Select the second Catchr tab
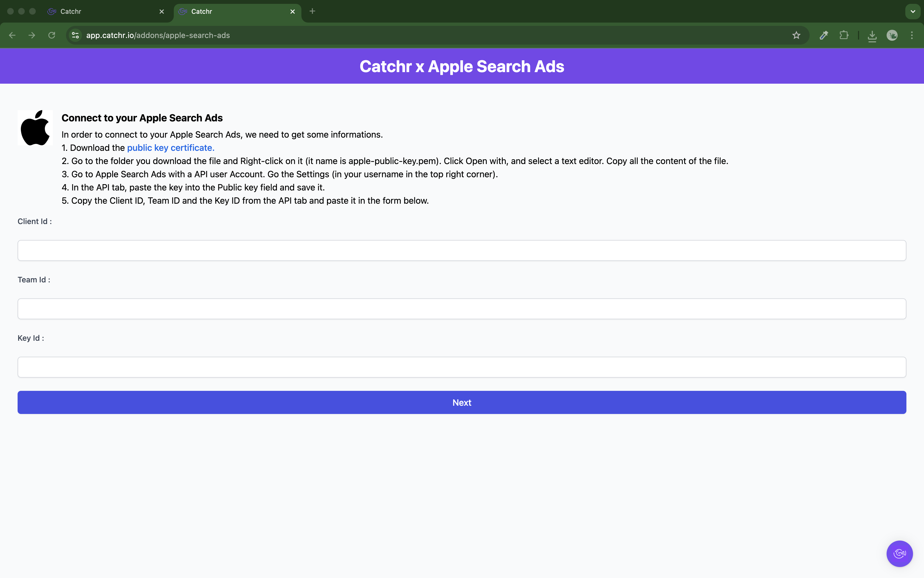 [x=238, y=12]
